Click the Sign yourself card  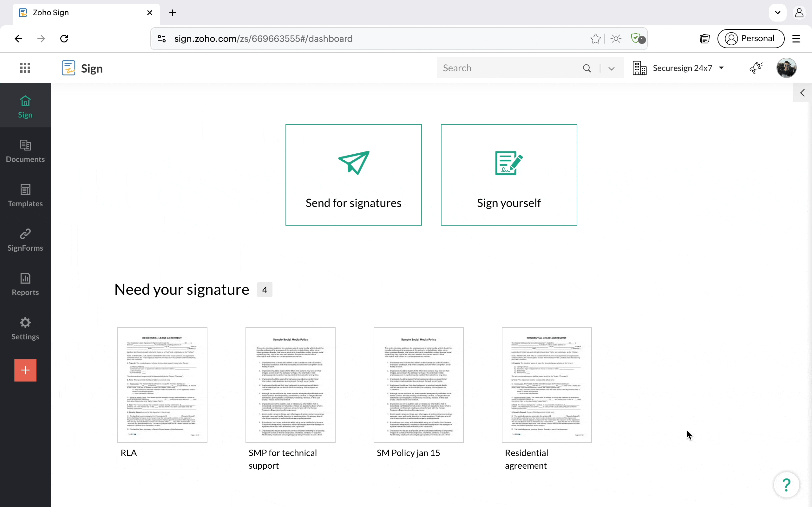[x=509, y=175]
